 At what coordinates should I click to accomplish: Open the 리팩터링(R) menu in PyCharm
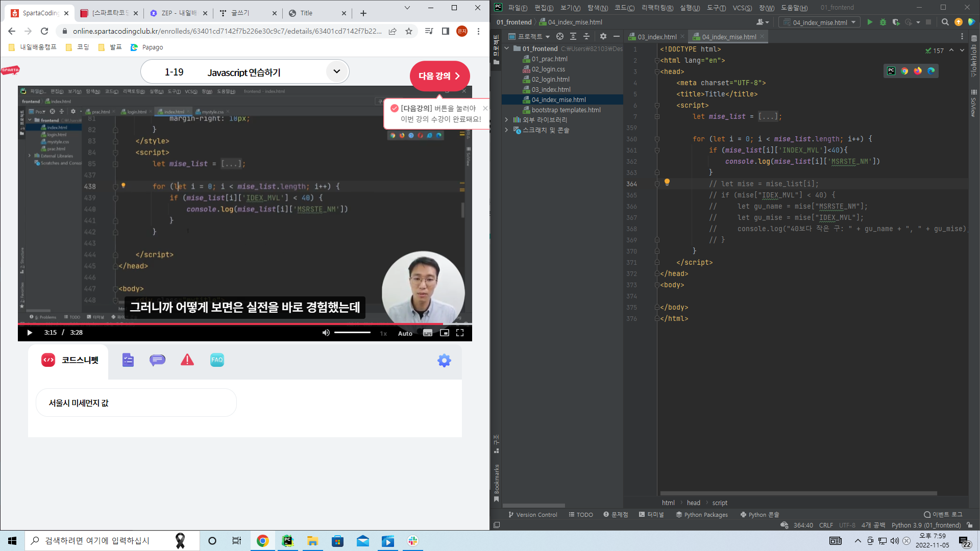coord(657,8)
